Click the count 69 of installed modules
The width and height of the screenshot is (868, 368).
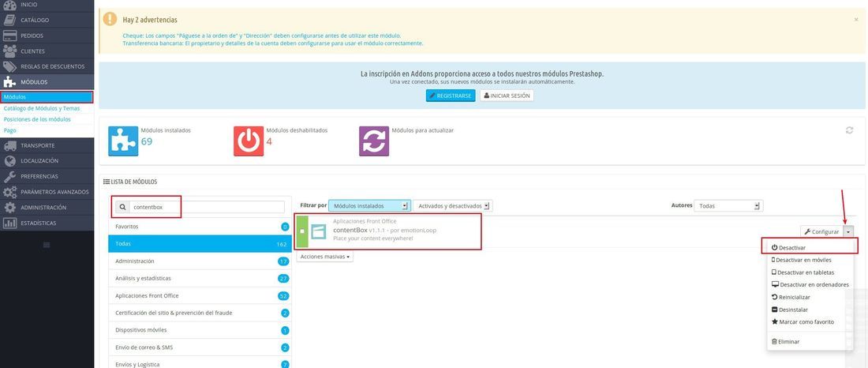pos(147,141)
